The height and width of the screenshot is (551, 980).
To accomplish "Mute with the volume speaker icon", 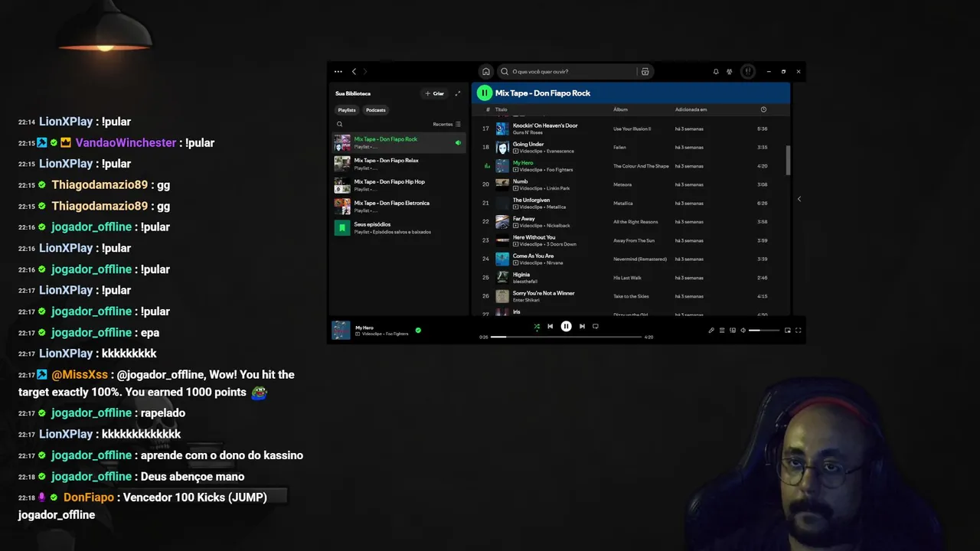I will (x=743, y=331).
